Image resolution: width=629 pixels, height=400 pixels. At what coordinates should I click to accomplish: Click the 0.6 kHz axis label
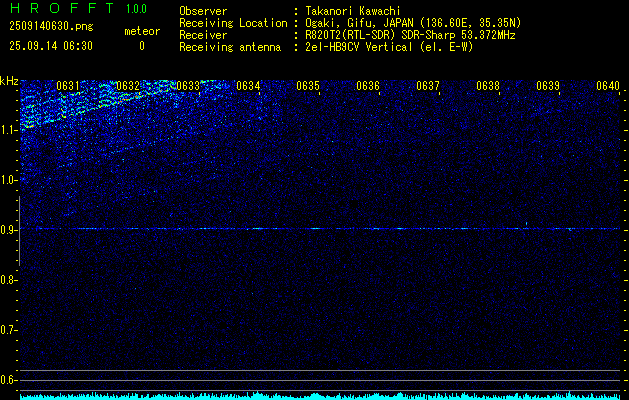(8, 380)
